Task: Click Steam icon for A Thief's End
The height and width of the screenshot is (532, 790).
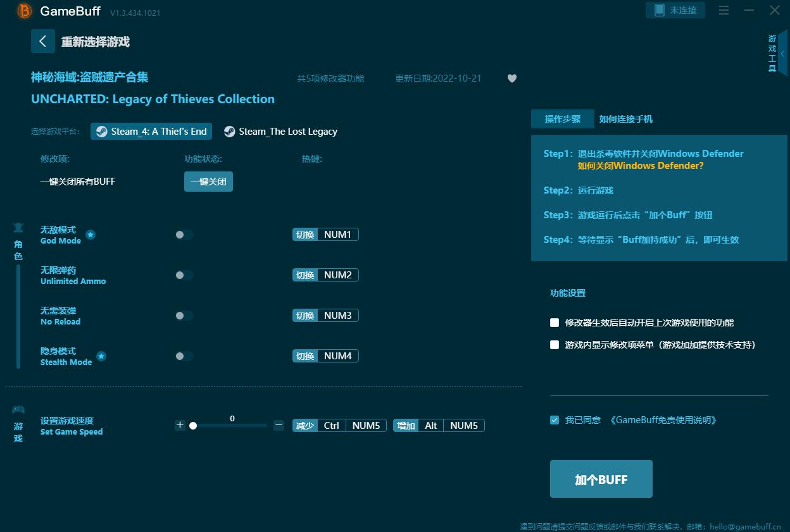Action: 102,131
